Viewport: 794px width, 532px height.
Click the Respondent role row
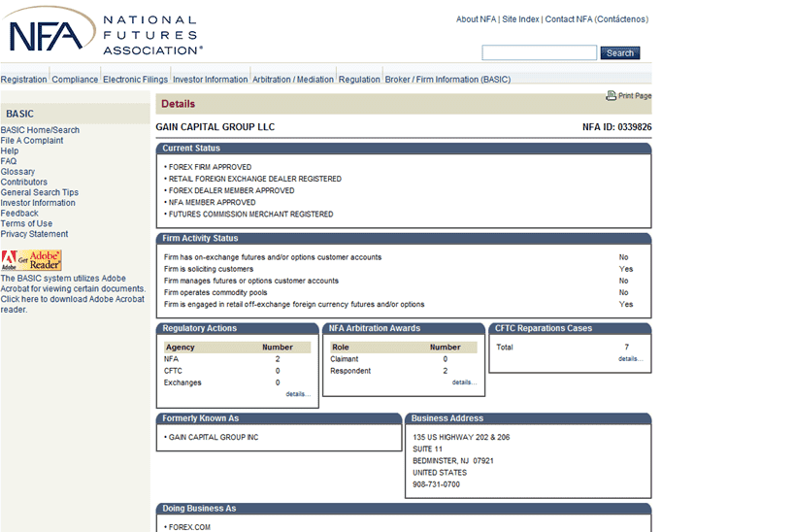404,371
